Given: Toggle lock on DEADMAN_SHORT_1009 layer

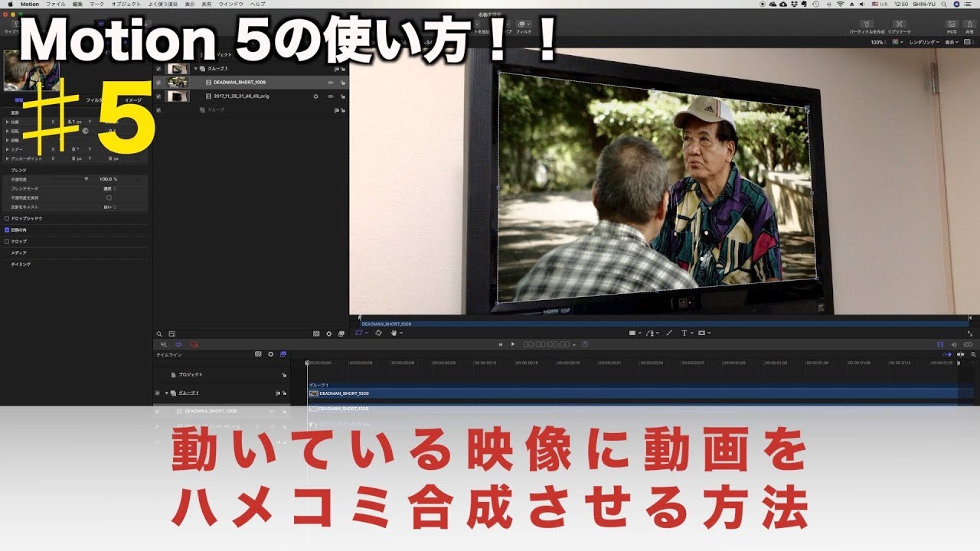Looking at the screenshot, I should coord(341,82).
